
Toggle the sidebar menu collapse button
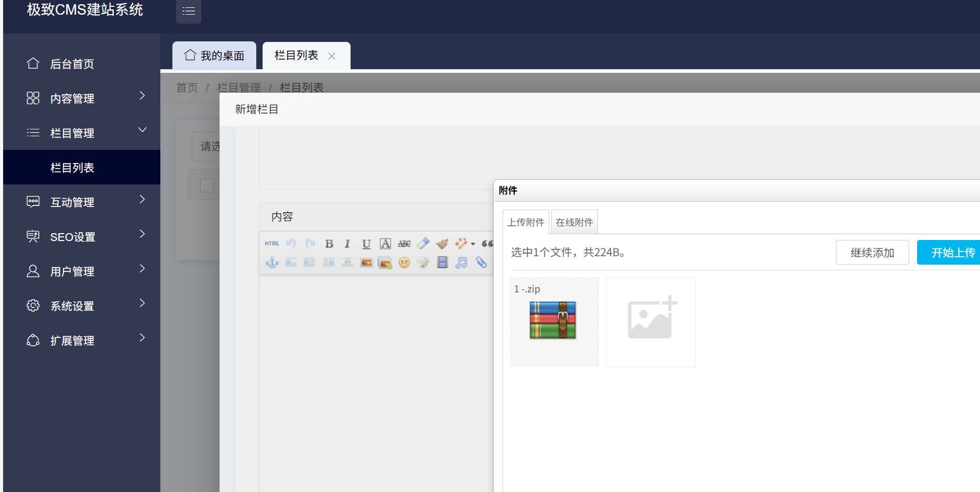[189, 11]
